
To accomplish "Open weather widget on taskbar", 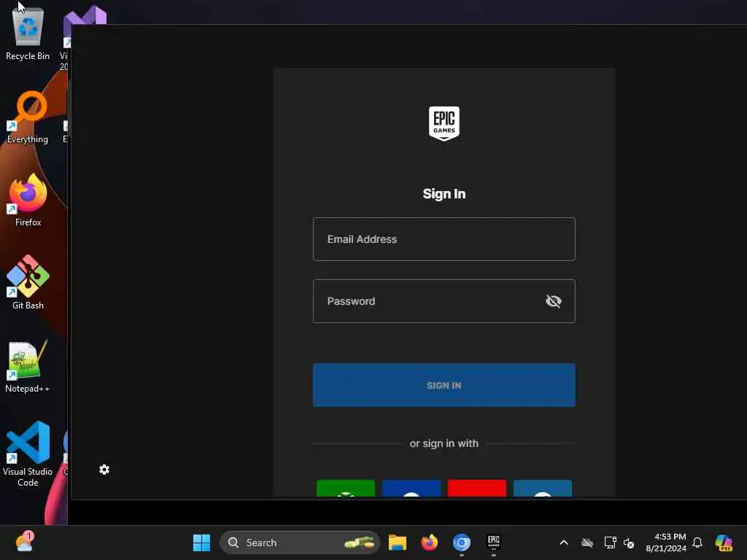I will click(24, 542).
